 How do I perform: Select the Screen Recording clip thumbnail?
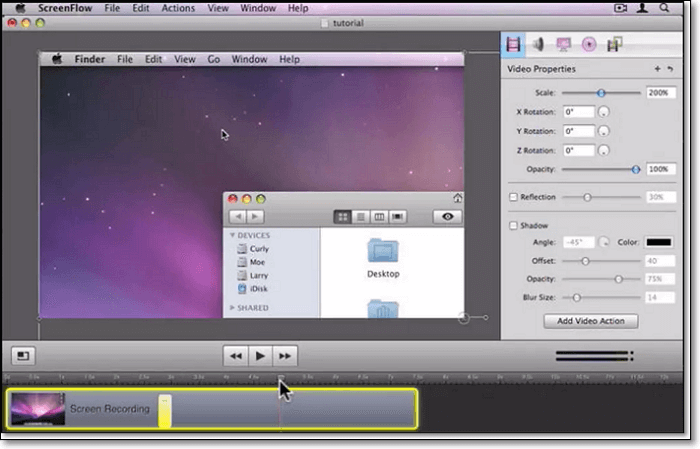pos(37,409)
